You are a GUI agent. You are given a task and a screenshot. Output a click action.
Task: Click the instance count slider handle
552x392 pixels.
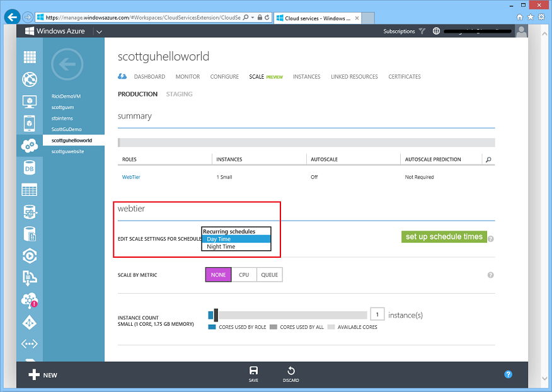[216, 315]
